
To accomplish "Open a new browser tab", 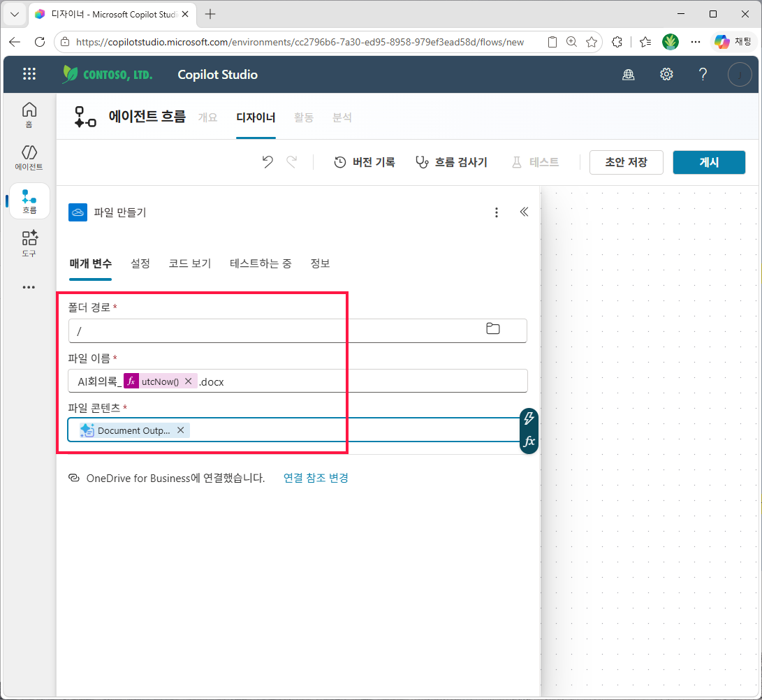I will pyautogui.click(x=210, y=14).
